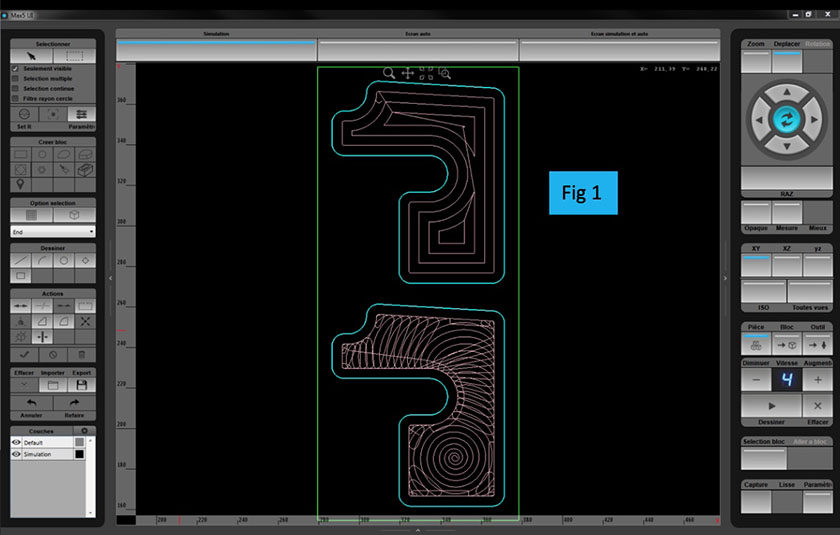
Task: Open the Paramètre sliders icon
Action: click(78, 115)
